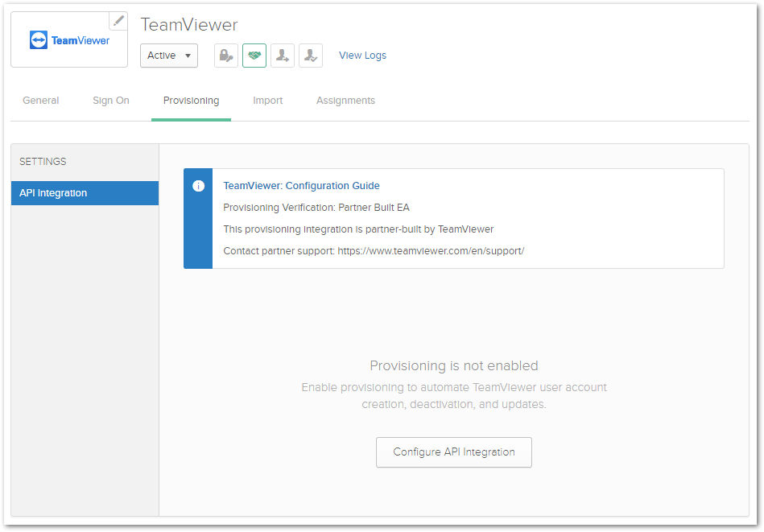This screenshot has width=764, height=532.
Task: Click 'This provisioning integration is partner-built' text
Action: pyautogui.click(x=358, y=229)
